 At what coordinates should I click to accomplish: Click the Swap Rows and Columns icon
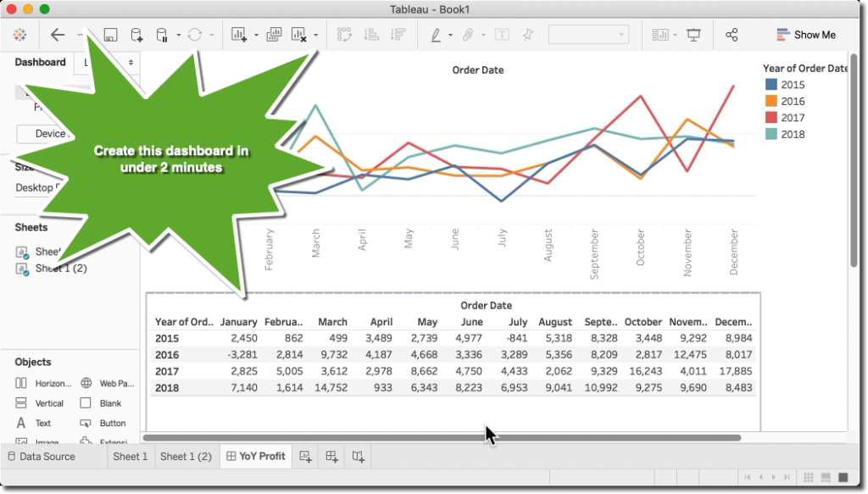click(344, 35)
